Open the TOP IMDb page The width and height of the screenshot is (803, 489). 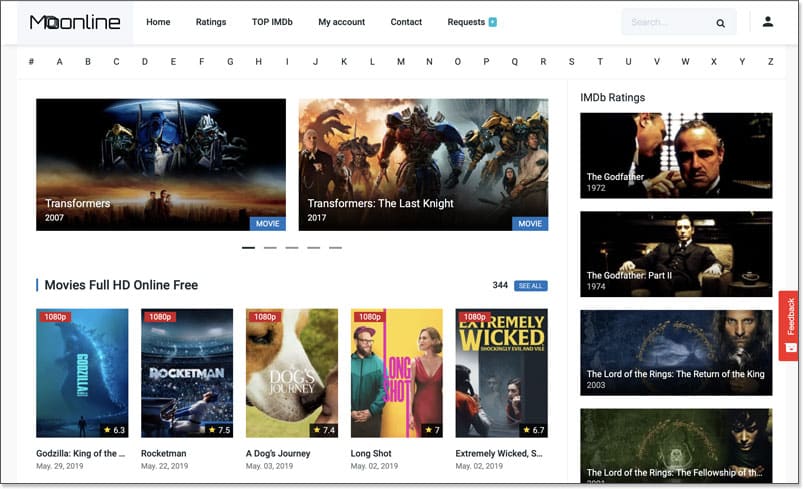[x=272, y=22]
